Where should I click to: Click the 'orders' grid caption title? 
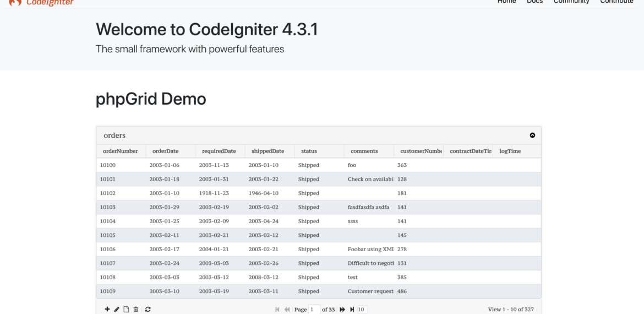114,135
